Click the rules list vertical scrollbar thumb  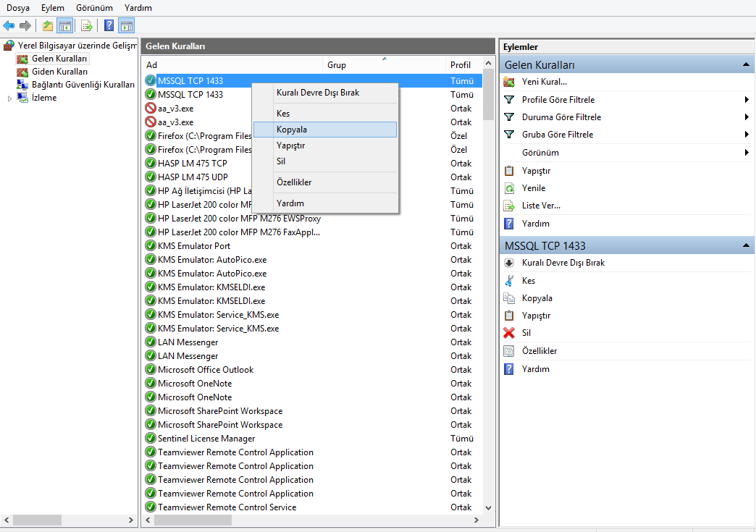(488, 94)
